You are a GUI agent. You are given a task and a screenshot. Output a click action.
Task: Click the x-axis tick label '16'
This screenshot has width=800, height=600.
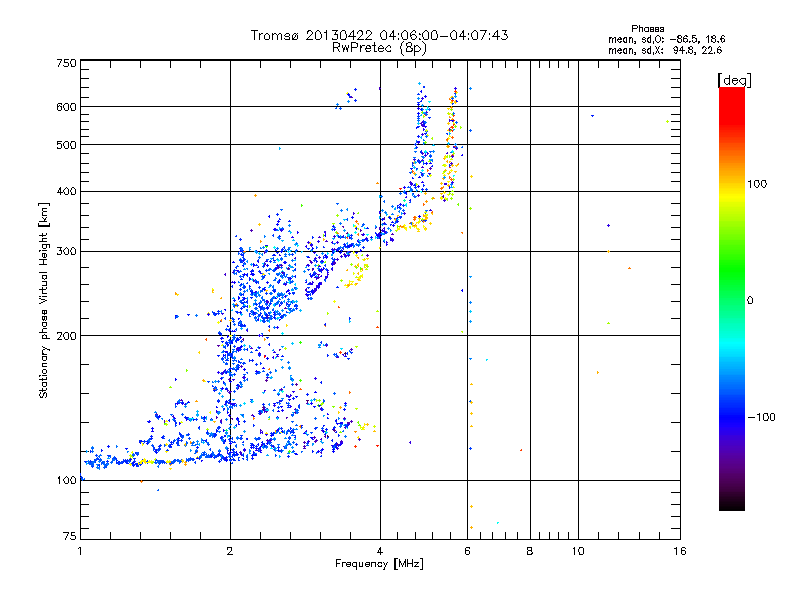(680, 551)
